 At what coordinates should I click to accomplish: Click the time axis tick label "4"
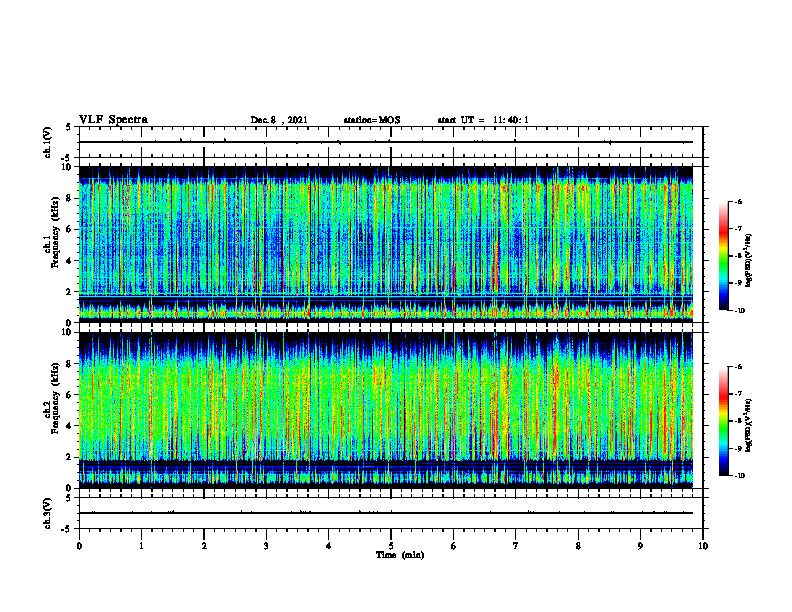[x=329, y=546]
